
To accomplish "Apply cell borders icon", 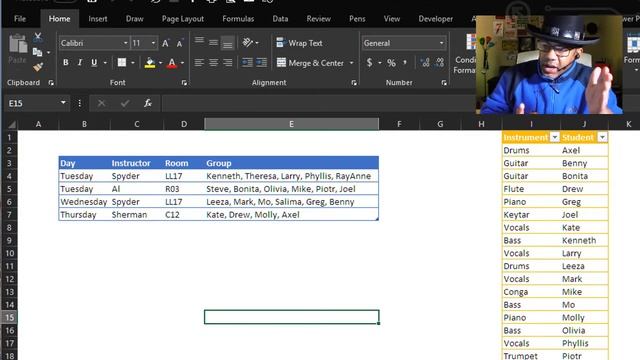I will 122,62.
